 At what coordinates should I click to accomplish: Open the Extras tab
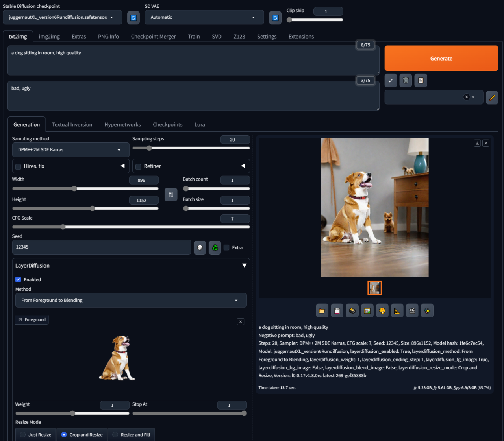point(79,37)
